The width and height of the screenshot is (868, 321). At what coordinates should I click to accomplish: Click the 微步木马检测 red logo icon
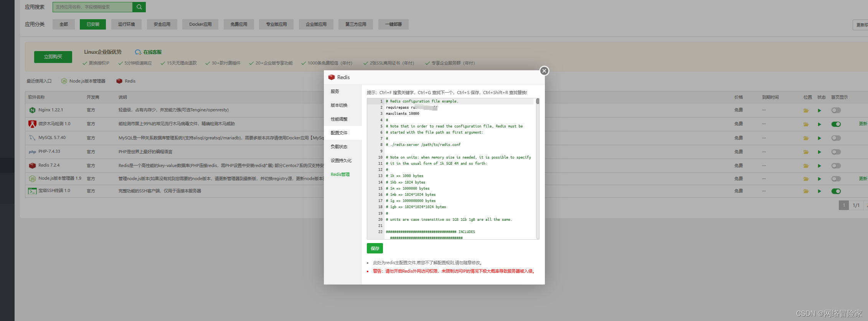32,124
